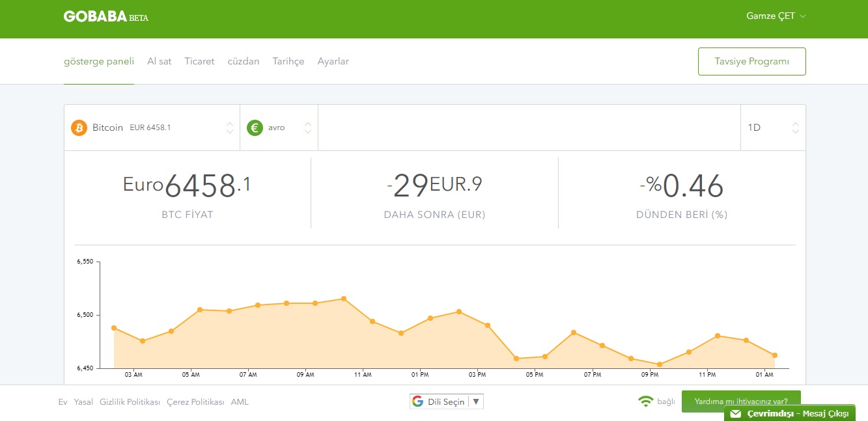
Task: Click the last chart data point after 01 AM
Action: 775,355
